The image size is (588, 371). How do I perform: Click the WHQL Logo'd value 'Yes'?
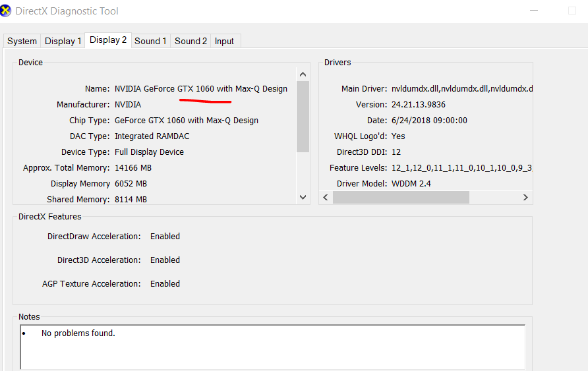tap(398, 136)
